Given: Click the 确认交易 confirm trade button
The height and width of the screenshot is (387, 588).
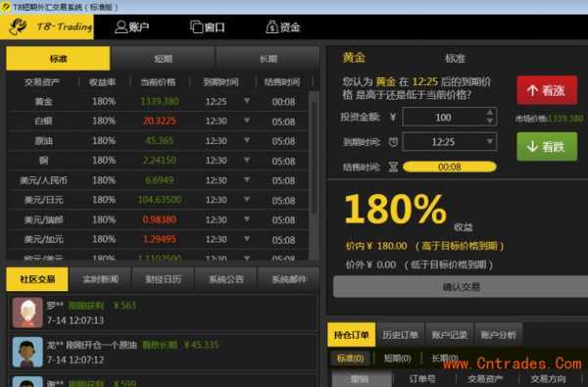Looking at the screenshot, I should (461, 287).
